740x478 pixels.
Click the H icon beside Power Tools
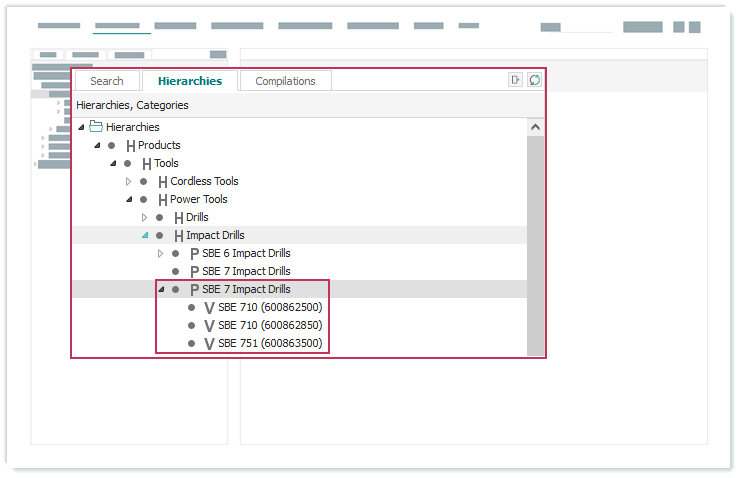click(163, 200)
